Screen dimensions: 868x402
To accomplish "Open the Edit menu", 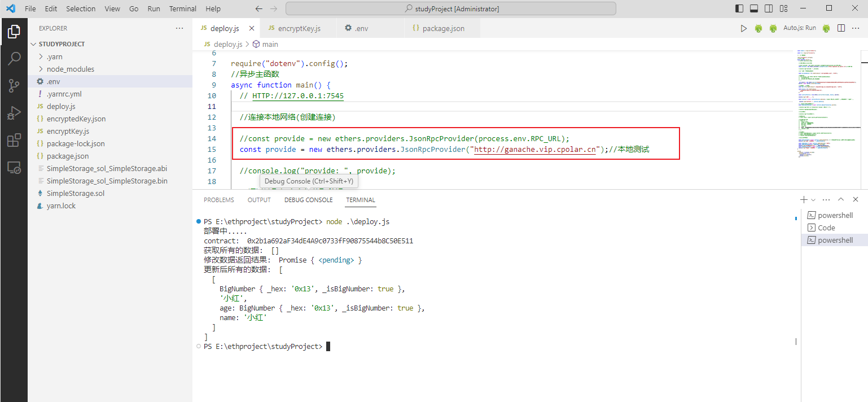I will (51, 8).
